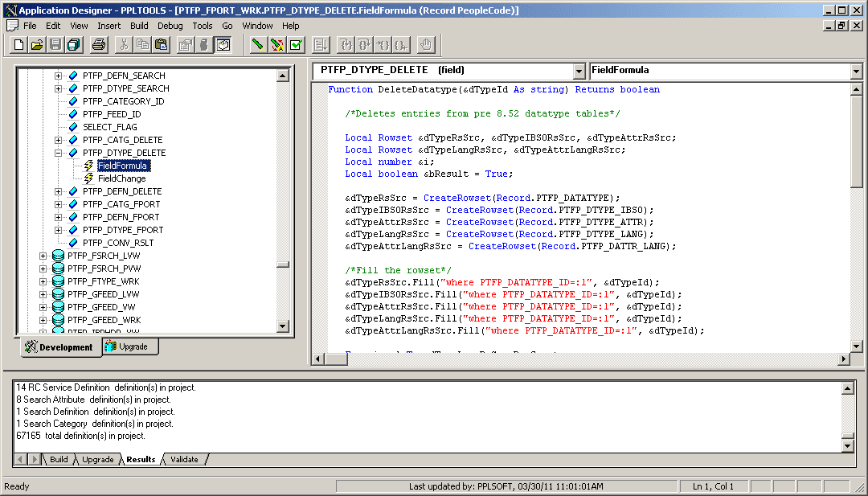Switch to the Validate output tab
This screenshot has width=868, height=496.
183,459
